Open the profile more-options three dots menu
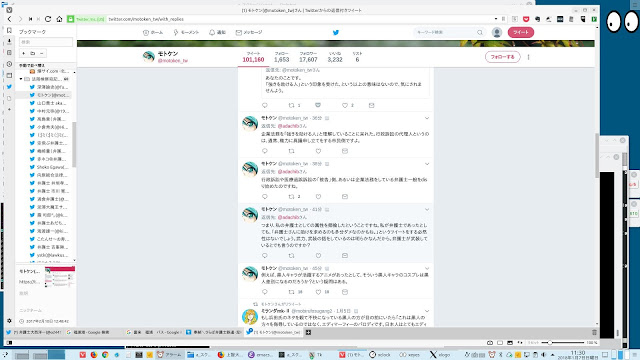 pyautogui.click(x=529, y=57)
